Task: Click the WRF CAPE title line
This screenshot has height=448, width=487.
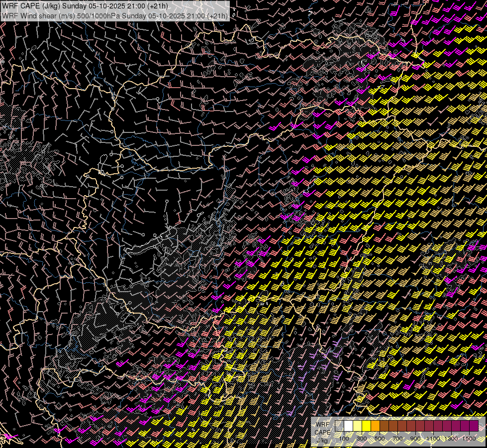Action: (x=85, y=5)
